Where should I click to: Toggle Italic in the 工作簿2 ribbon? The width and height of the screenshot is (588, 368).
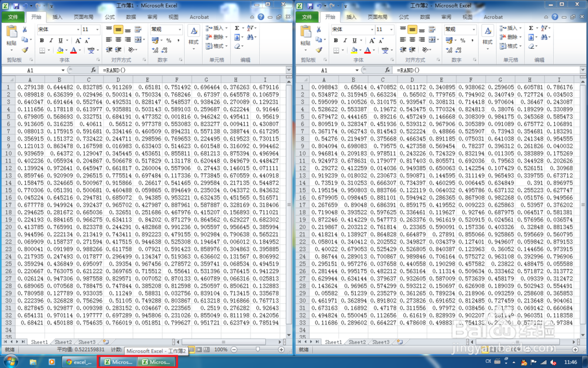(x=345, y=41)
